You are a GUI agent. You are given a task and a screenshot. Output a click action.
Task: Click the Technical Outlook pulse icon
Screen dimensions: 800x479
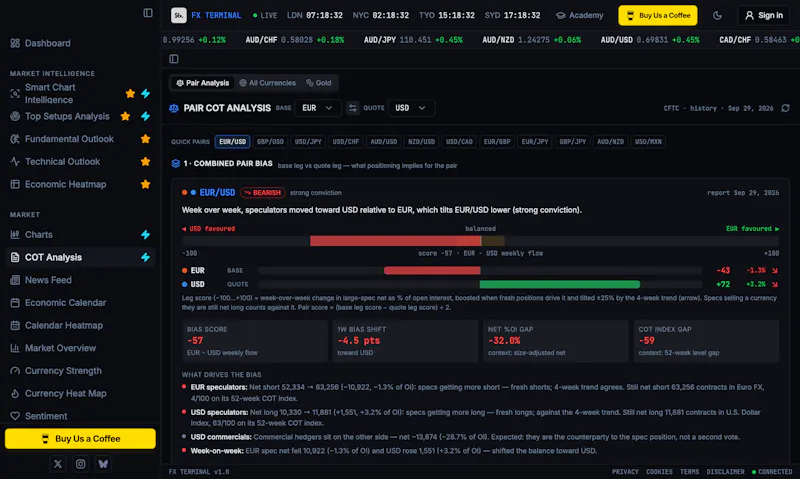coord(15,162)
